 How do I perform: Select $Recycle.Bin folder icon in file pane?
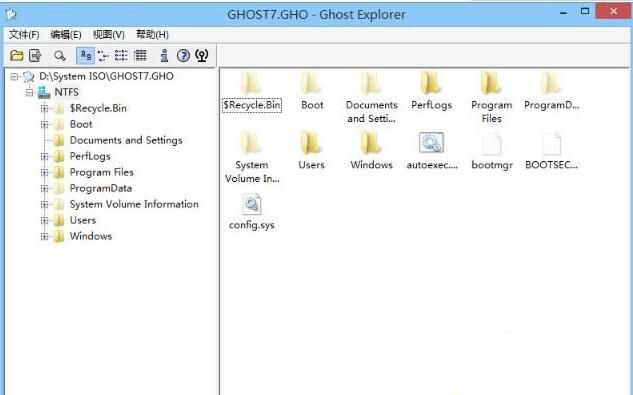251,84
